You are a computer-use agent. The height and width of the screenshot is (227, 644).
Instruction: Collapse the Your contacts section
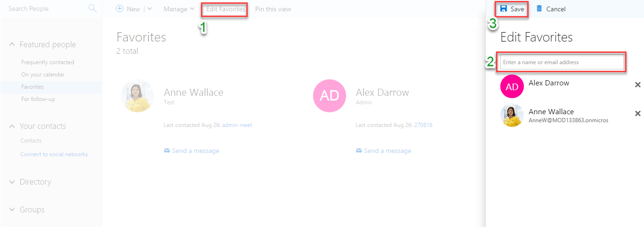tap(12, 126)
